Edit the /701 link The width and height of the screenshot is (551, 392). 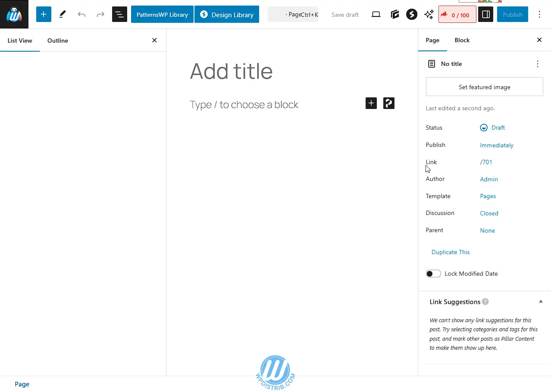[486, 162]
